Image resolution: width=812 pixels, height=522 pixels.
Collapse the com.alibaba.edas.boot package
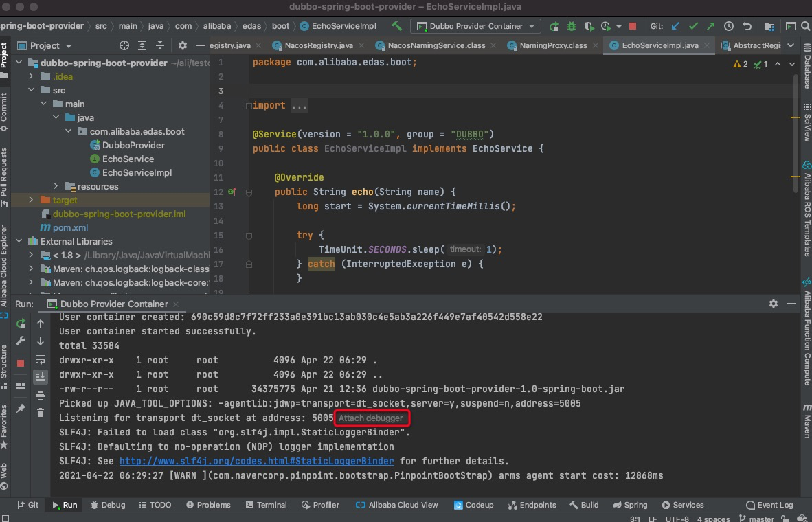click(x=68, y=131)
